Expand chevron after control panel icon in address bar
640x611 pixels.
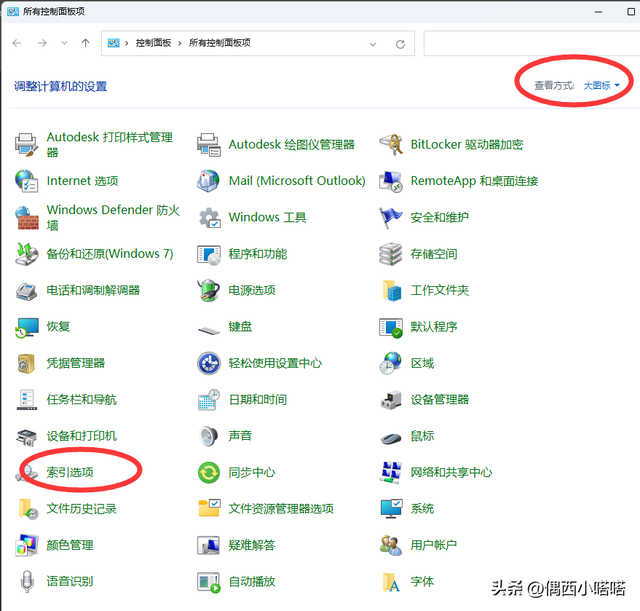click(127, 43)
